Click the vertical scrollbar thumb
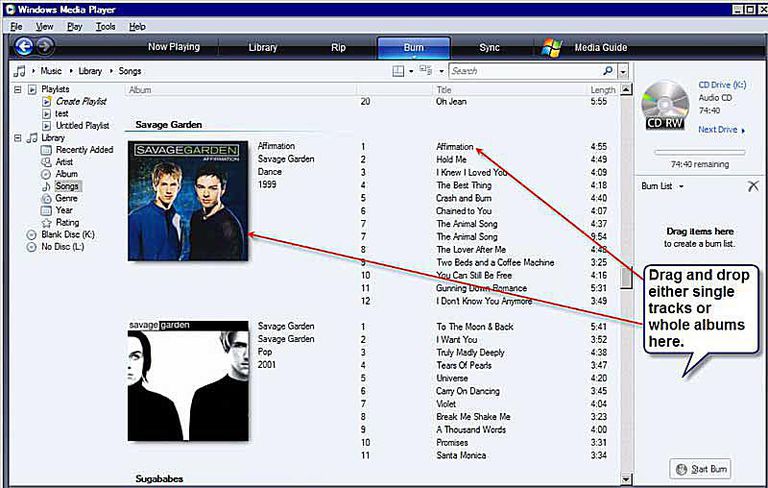The width and height of the screenshot is (768, 488). (626, 278)
